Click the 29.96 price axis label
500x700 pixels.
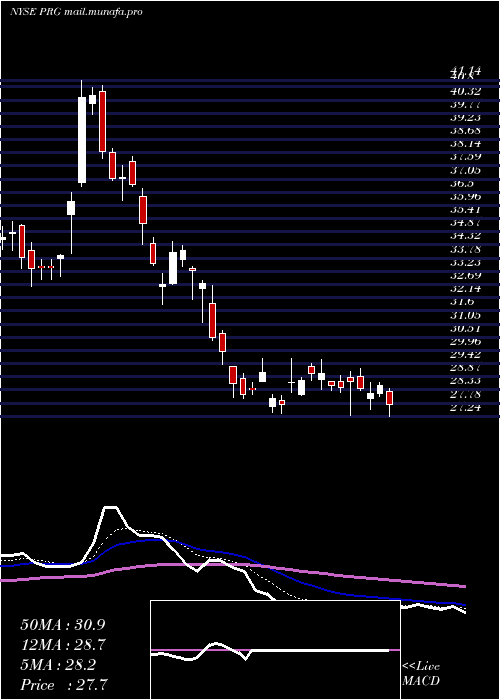pyautogui.click(x=465, y=341)
